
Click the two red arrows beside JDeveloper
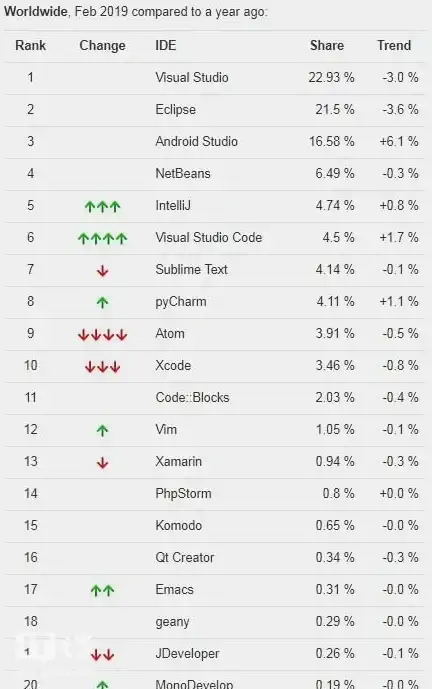pos(102,655)
